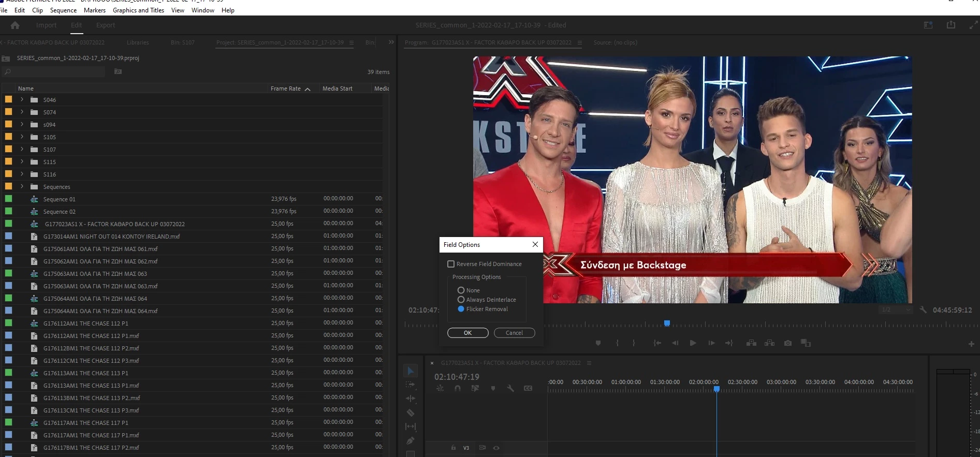This screenshot has width=980, height=457.
Task: Click Export Frame camera icon
Action: (788, 343)
